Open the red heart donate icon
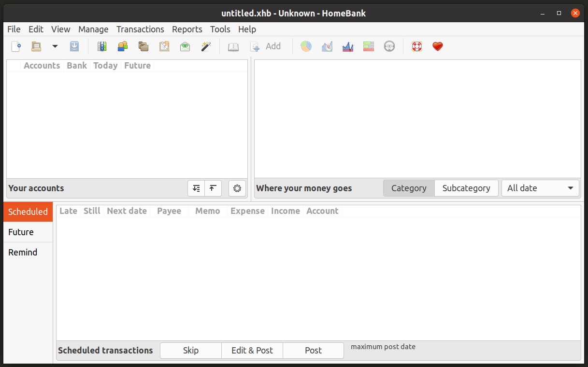This screenshot has height=367, width=588. (438, 46)
